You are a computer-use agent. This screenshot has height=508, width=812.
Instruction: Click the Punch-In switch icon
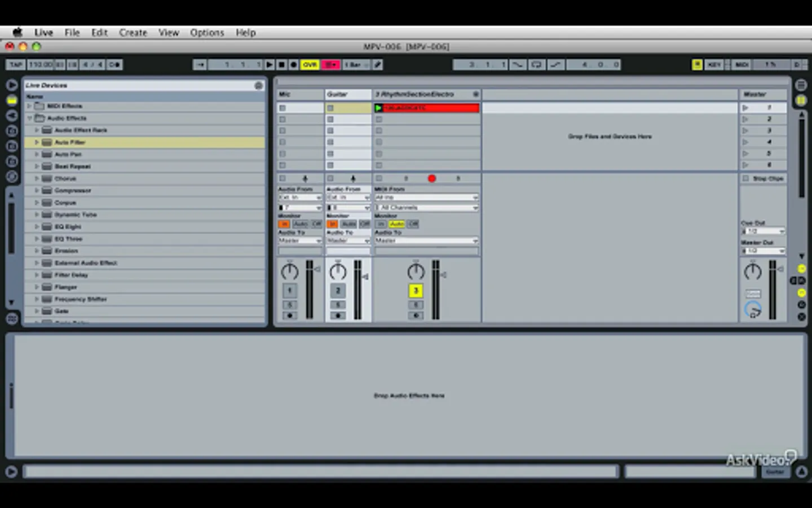[517, 65]
